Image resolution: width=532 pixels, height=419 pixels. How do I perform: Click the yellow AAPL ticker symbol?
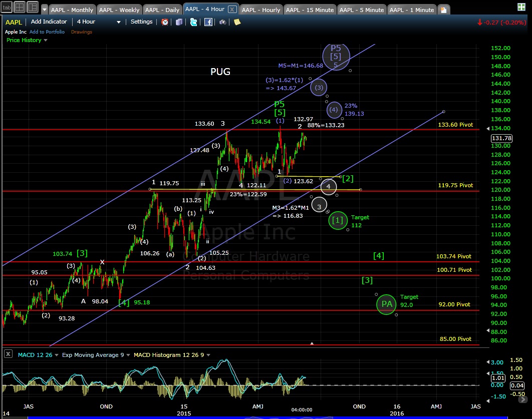pos(14,22)
